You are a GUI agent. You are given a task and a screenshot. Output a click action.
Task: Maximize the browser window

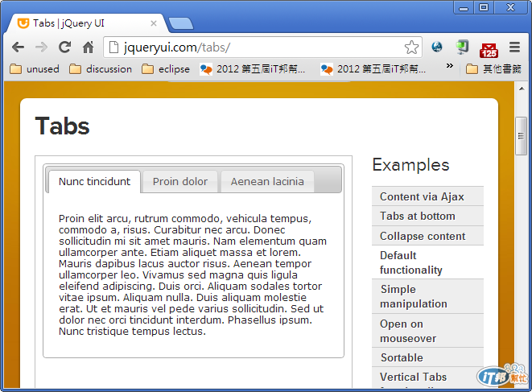pyautogui.click(x=484, y=7)
